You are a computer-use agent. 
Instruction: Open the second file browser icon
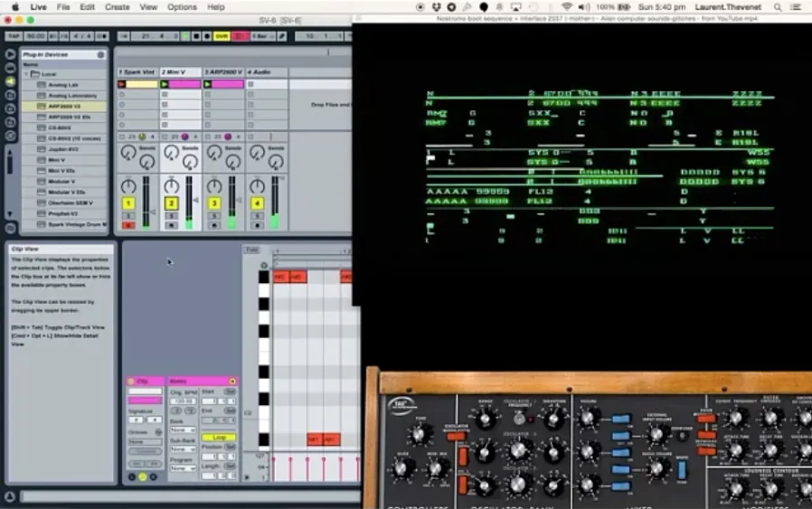tap(10, 108)
